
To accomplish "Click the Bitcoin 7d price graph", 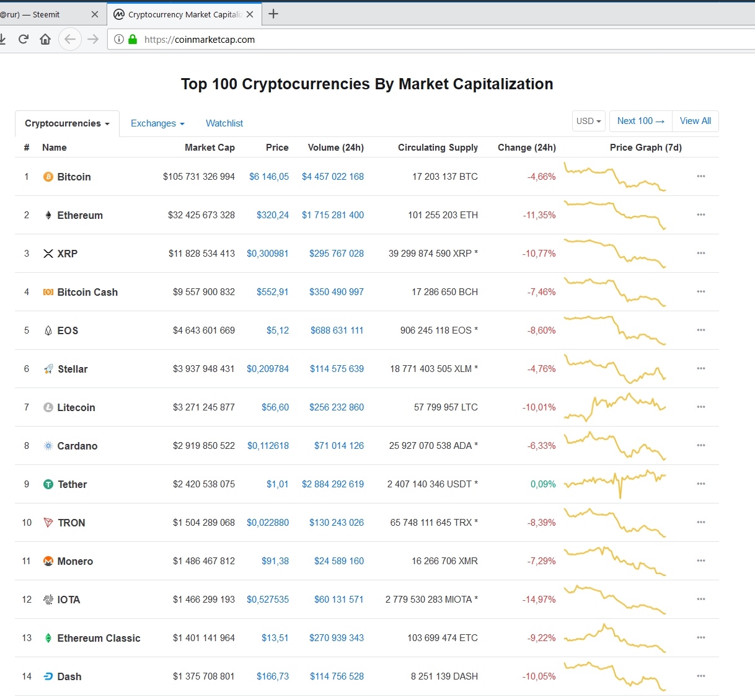I will (x=615, y=177).
